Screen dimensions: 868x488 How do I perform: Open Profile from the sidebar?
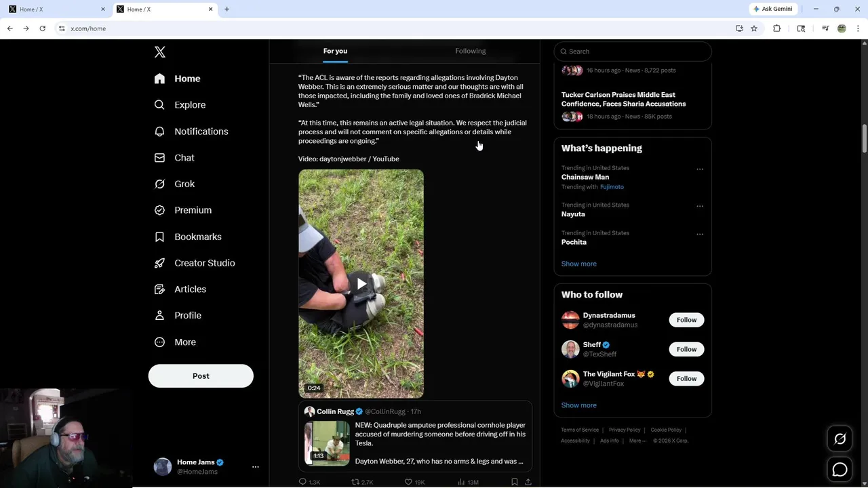click(178, 315)
